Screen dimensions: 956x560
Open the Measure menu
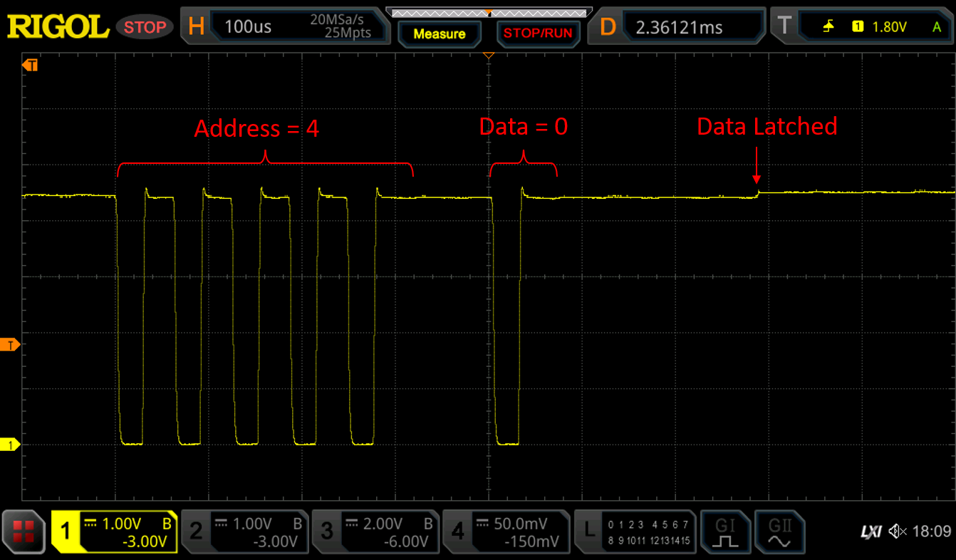pos(439,33)
